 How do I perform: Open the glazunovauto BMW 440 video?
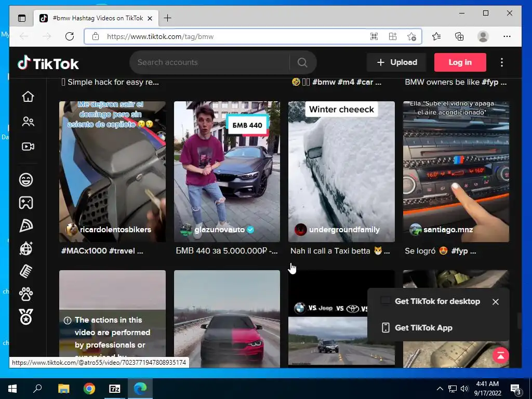227,171
